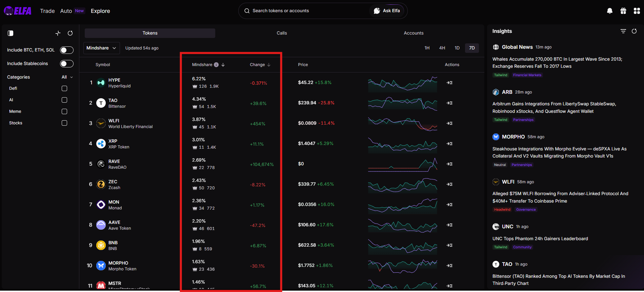
Task: Click the Headwind tag
Action: coord(502,210)
